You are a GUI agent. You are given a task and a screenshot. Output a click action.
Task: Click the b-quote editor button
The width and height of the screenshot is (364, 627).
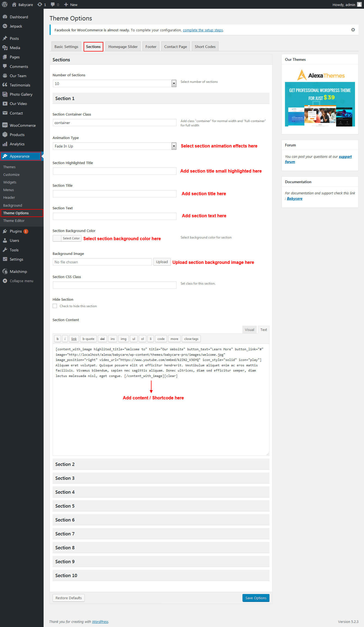88,339
